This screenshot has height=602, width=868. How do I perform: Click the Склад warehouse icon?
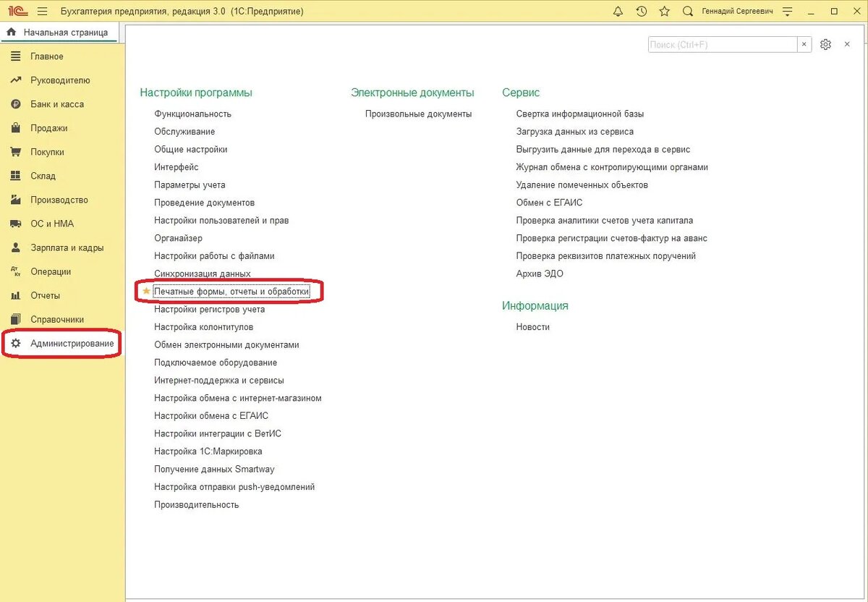[15, 176]
